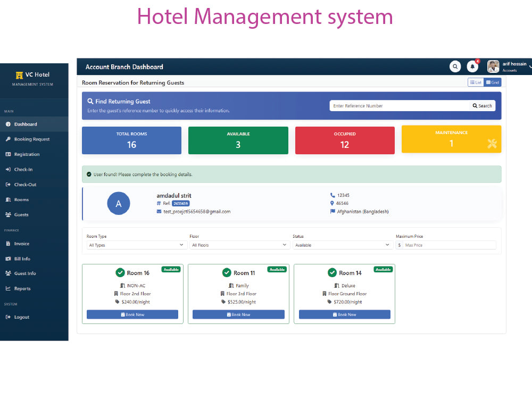
Task: Click Room 14 check icon
Action: [x=332, y=273]
